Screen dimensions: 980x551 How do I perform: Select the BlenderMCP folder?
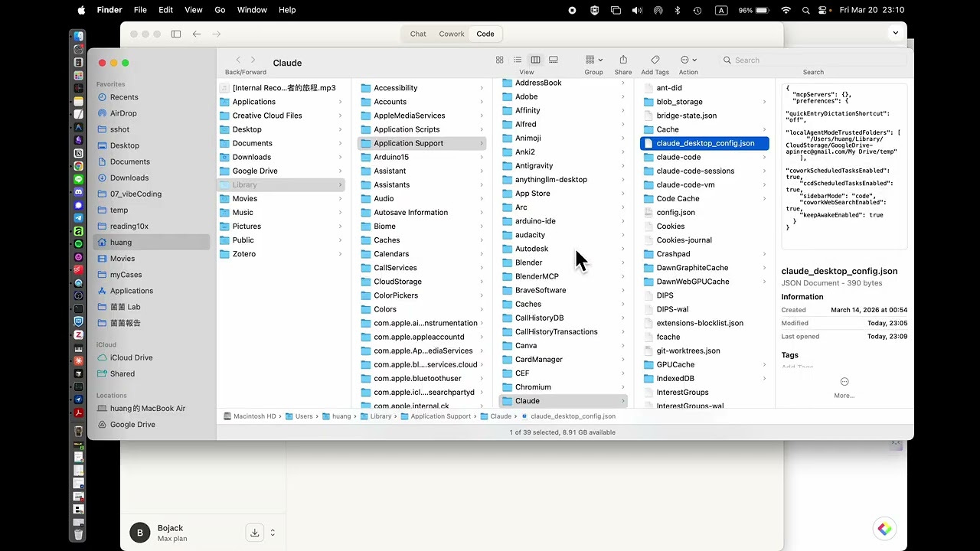click(x=537, y=276)
